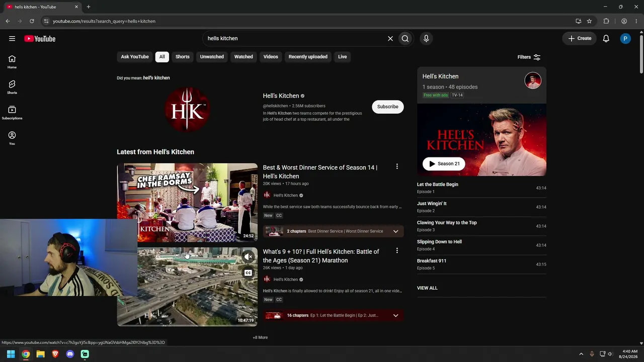644x362 pixels.
Task: Open the notifications bell
Action: (x=606, y=39)
